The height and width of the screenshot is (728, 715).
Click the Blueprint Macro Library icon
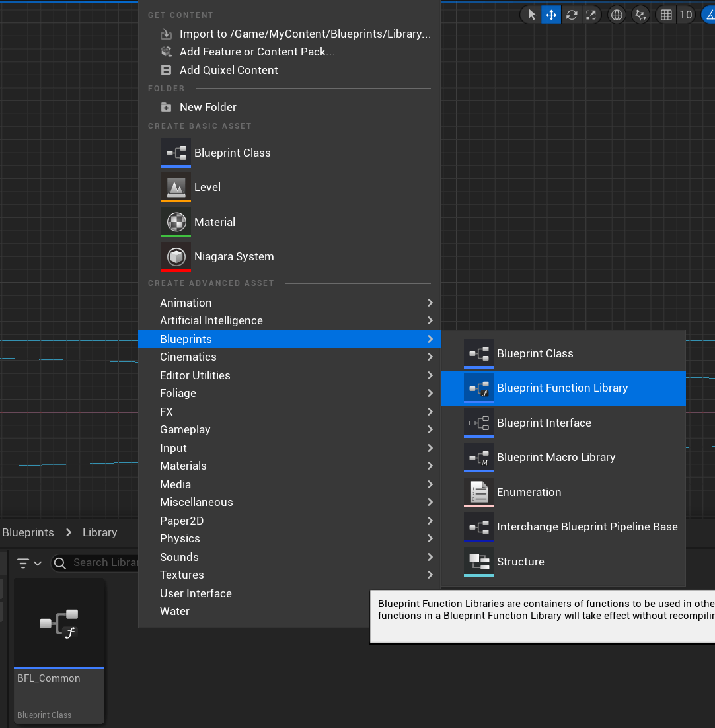pyautogui.click(x=478, y=457)
